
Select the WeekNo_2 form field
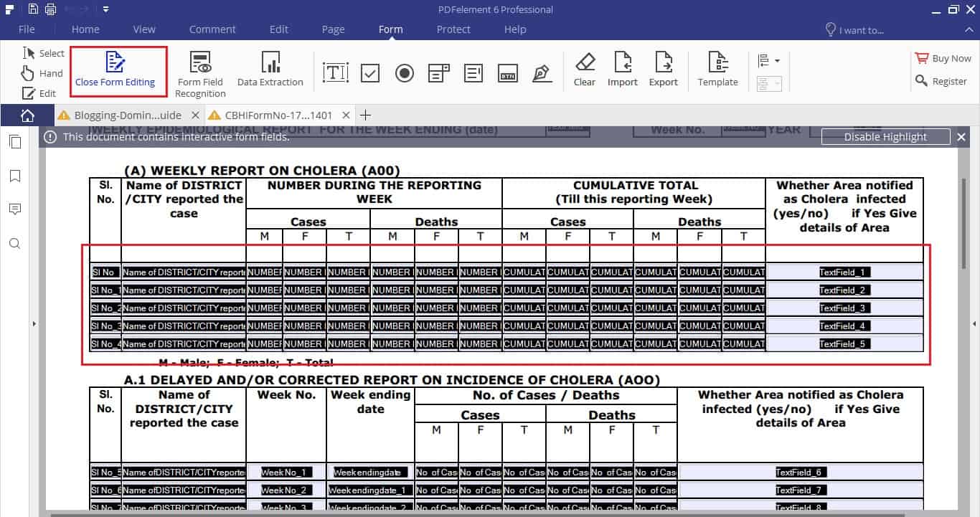click(286, 490)
